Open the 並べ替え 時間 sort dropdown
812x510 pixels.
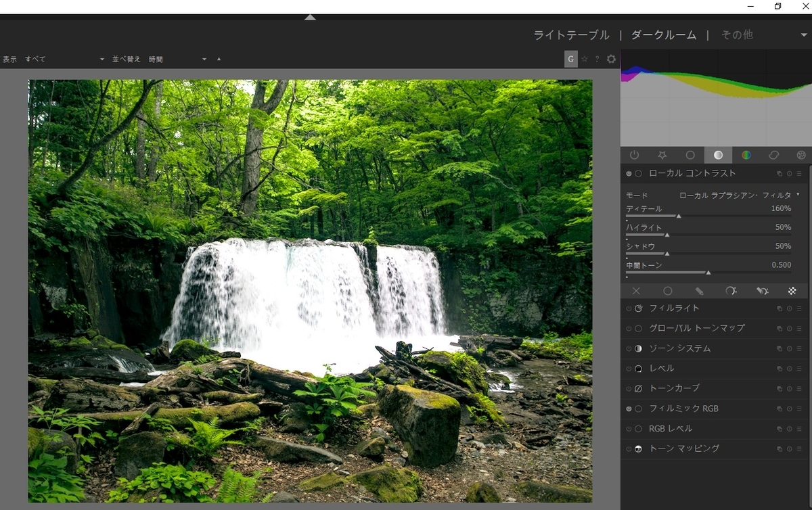tap(177, 60)
